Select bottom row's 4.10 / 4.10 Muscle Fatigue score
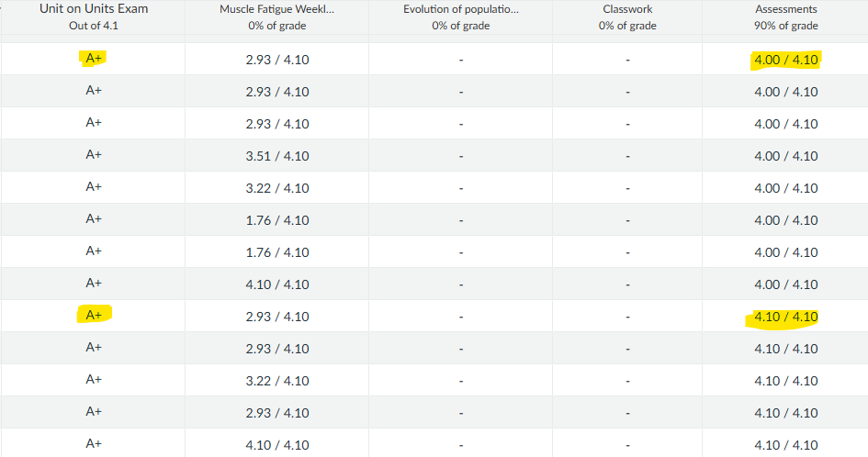The height and width of the screenshot is (457, 868). (x=277, y=445)
